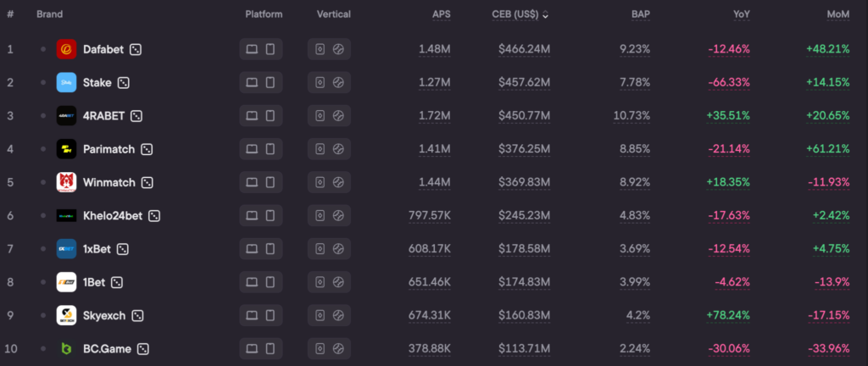
Task: Click the 4RABET brand logo
Action: click(x=66, y=115)
